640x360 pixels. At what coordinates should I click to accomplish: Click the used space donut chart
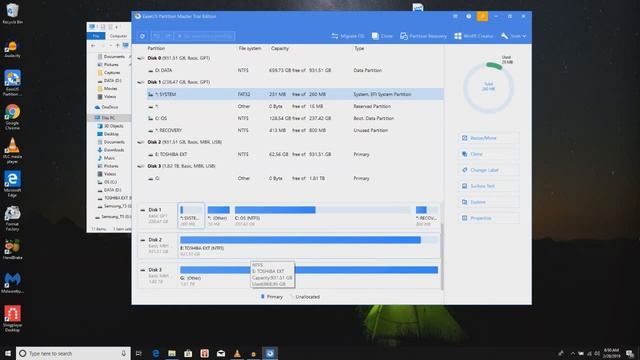click(x=489, y=88)
